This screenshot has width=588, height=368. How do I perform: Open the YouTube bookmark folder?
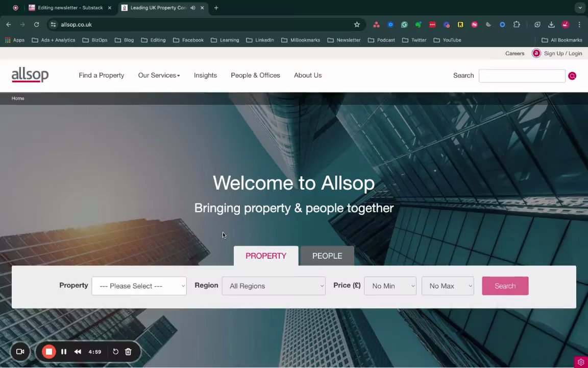447,40
